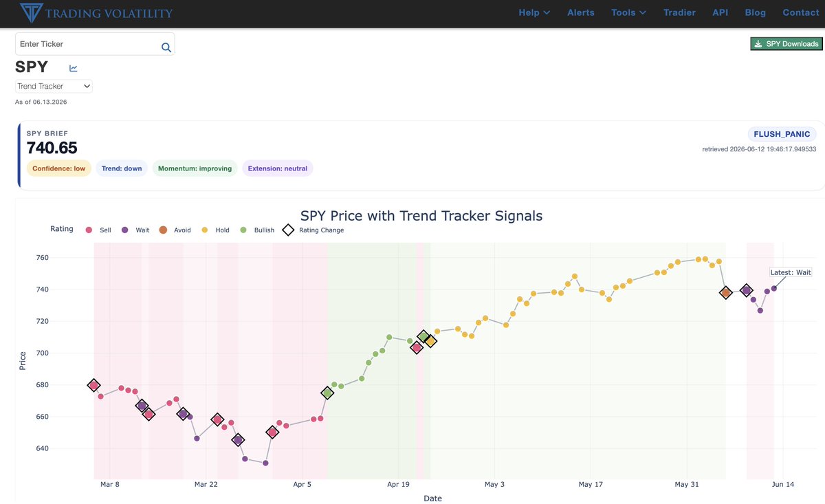Click the Apr 19 date axis label
This screenshot has height=504, width=825.
pyautogui.click(x=399, y=484)
